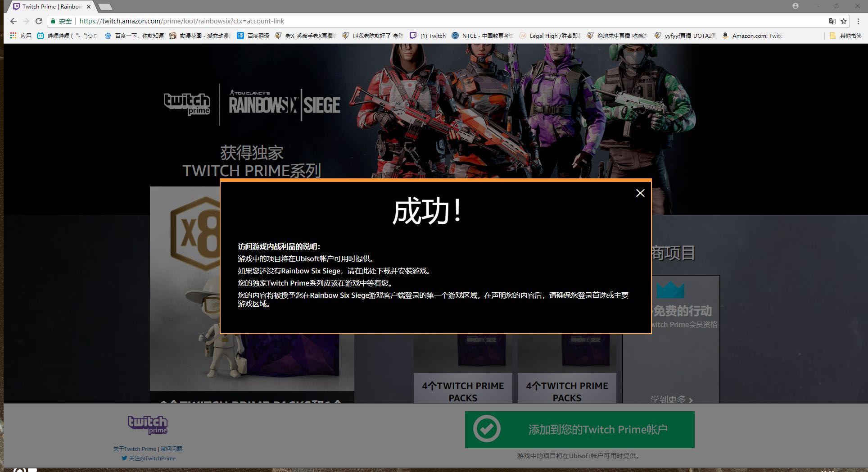The image size is (868, 472).
Task: Open the 百度一下，你就知道 bookmark
Action: [134, 36]
